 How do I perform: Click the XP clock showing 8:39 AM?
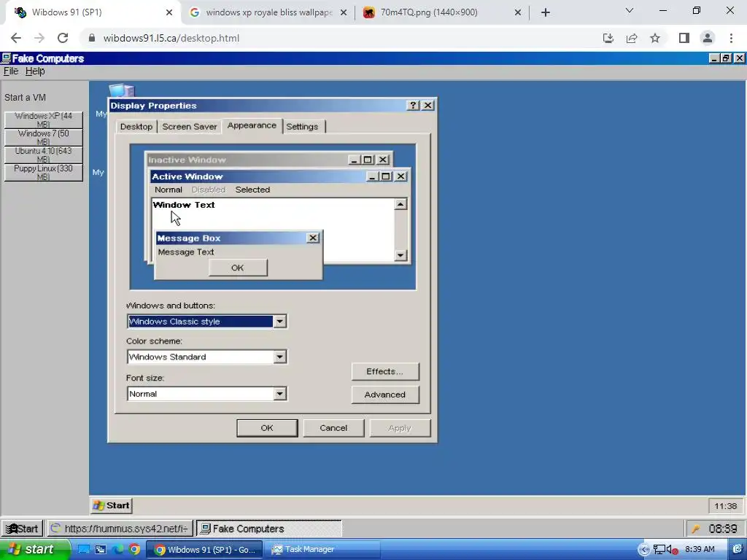[700, 550]
